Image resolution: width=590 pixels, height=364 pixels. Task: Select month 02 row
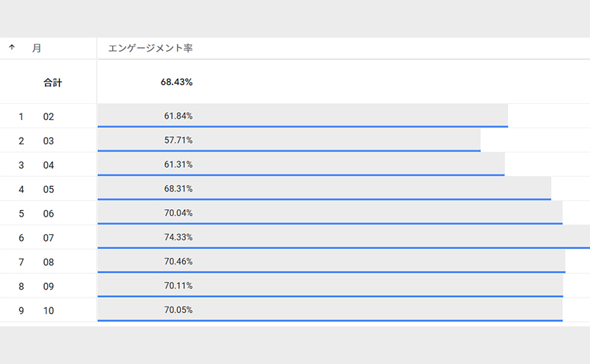49,116
